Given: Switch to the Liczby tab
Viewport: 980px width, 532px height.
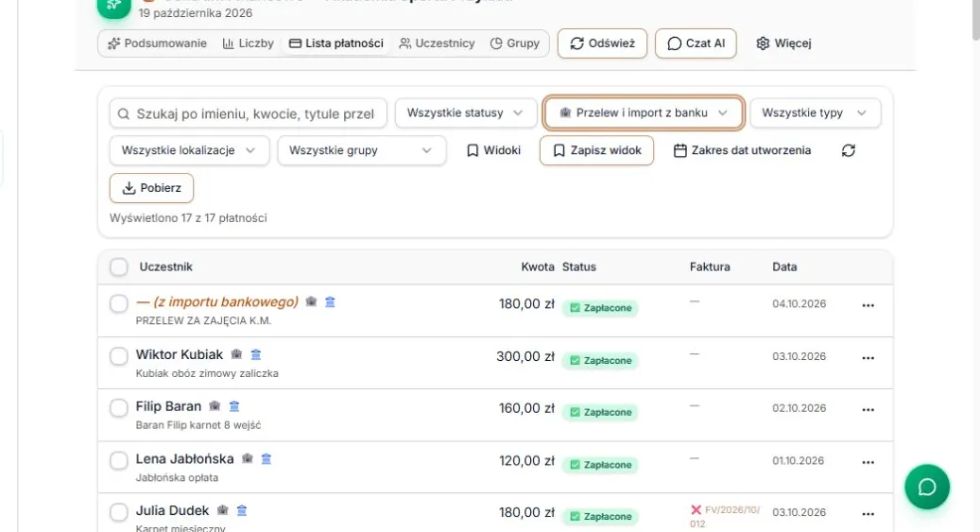Looking at the screenshot, I should click(x=249, y=43).
